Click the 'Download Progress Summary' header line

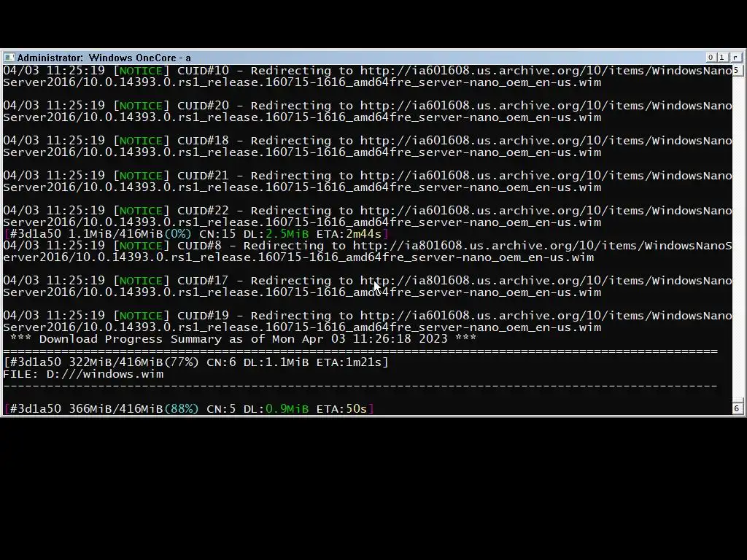click(x=243, y=339)
